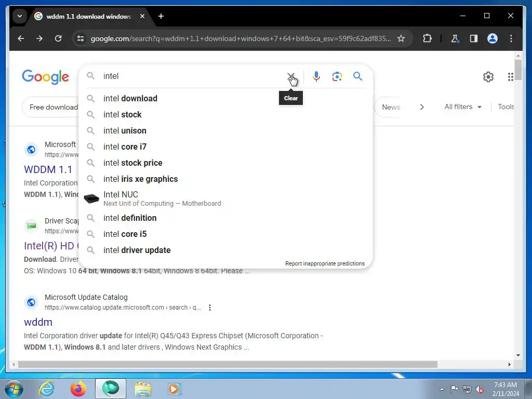Open tab search dropdown arrow

[x=20, y=16]
